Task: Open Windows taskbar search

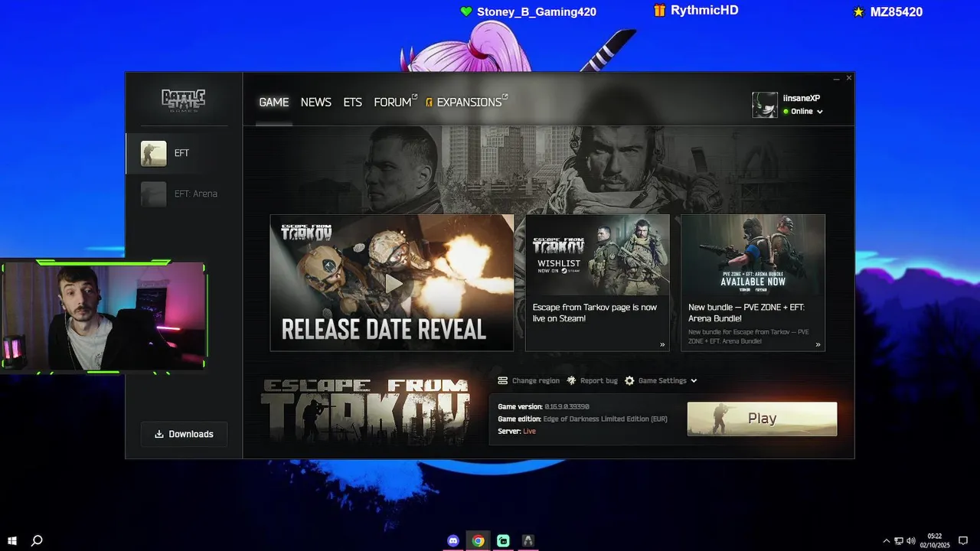Action: (37, 540)
